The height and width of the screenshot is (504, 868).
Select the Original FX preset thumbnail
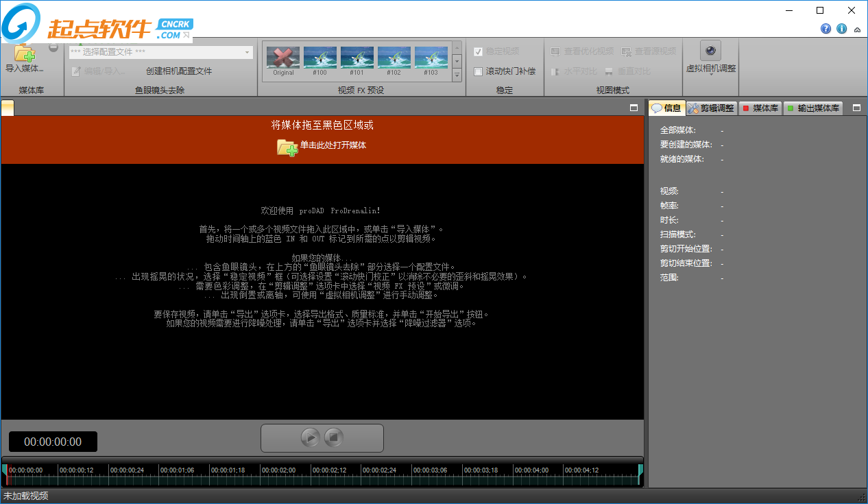tap(283, 61)
